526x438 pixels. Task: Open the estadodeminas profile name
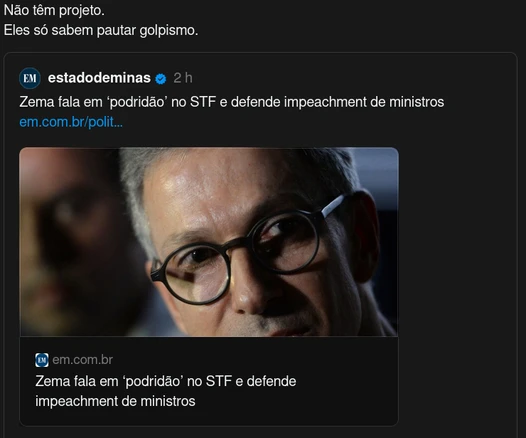99,78
